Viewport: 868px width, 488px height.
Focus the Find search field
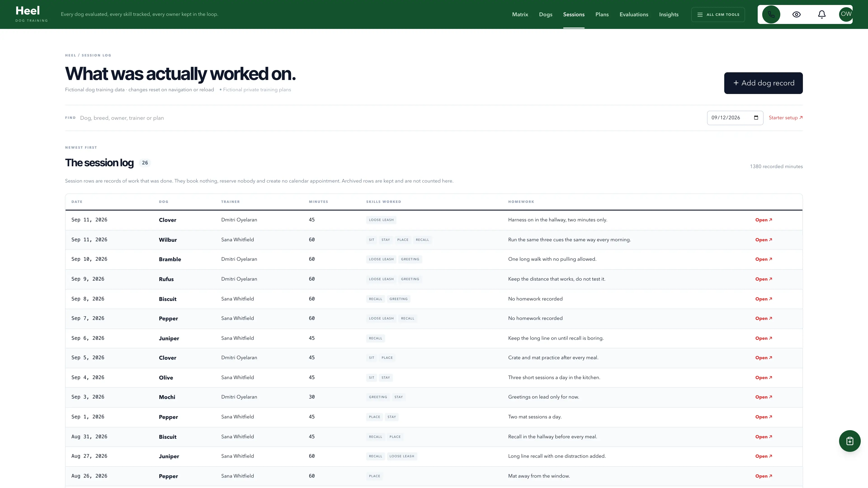click(x=391, y=118)
